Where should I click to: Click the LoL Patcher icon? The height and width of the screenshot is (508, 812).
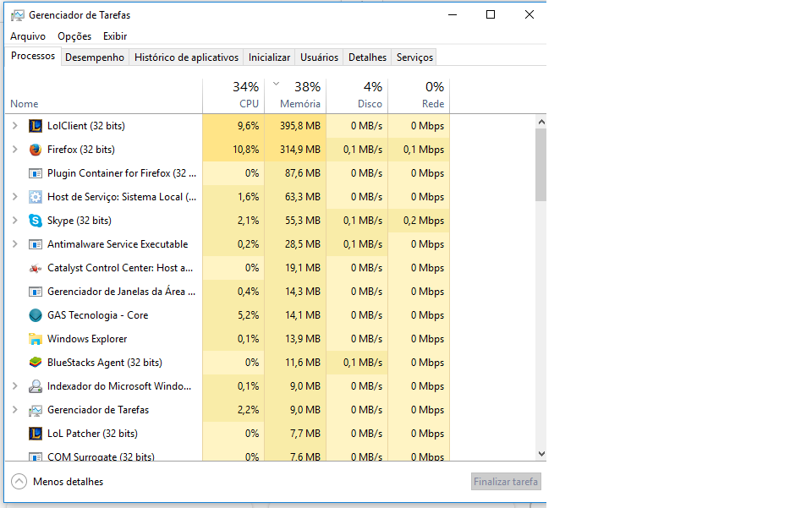(x=36, y=434)
